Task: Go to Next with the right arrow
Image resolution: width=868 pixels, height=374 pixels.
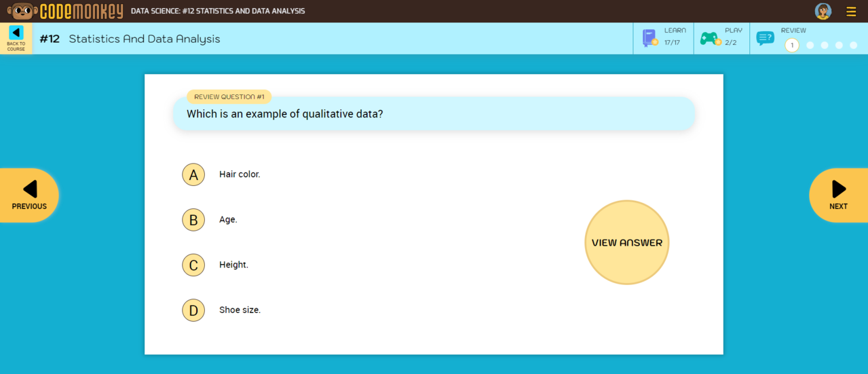Action: (839, 195)
